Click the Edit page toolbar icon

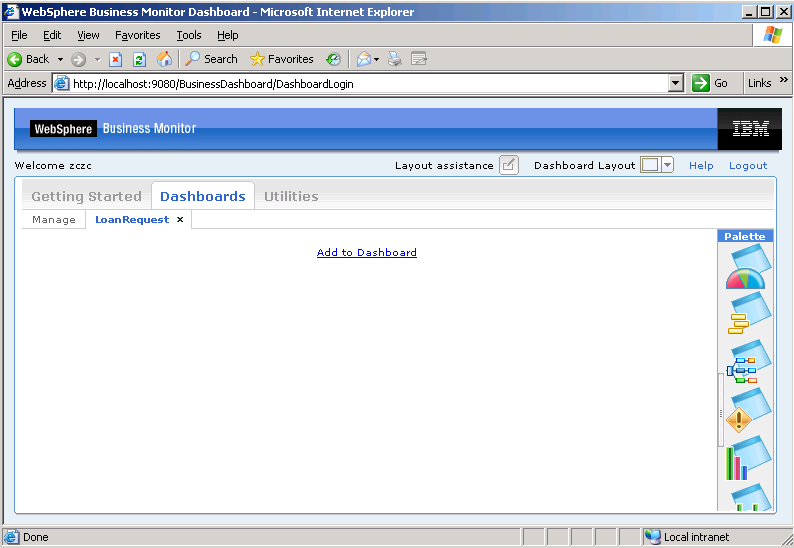[x=419, y=59]
